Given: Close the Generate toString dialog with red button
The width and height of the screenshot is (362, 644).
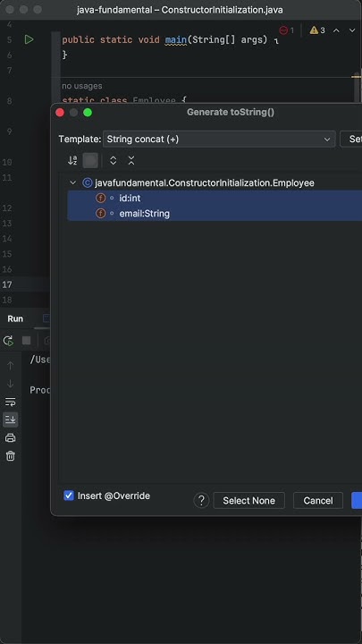Looking at the screenshot, I should tap(60, 113).
